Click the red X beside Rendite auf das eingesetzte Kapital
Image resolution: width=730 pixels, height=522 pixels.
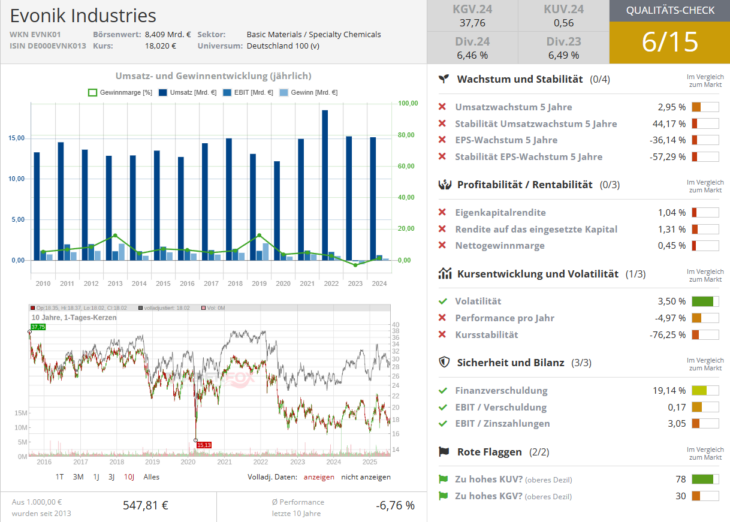[442, 229]
